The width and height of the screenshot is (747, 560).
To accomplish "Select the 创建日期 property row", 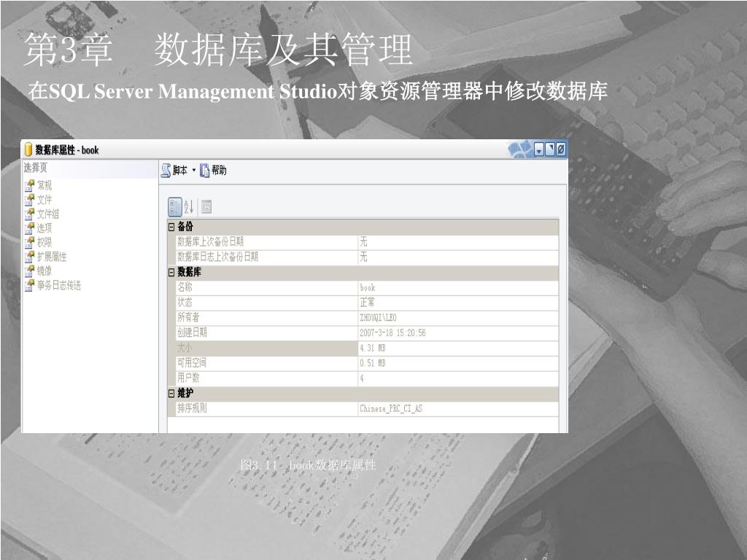I will (x=367, y=332).
